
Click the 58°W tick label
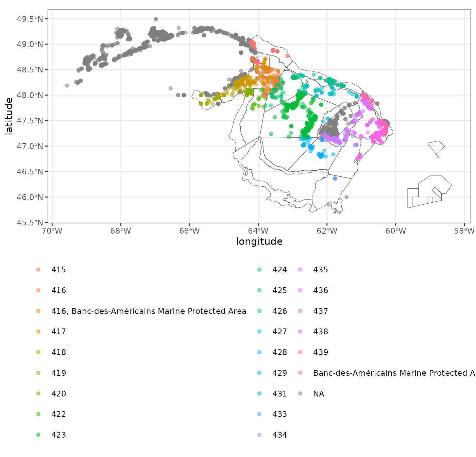click(x=464, y=231)
